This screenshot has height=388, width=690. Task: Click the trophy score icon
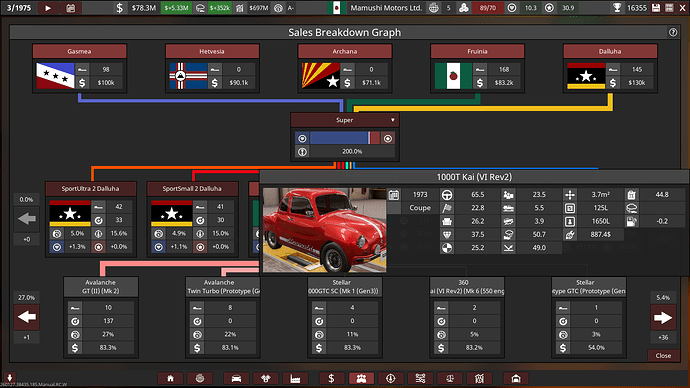617,8
